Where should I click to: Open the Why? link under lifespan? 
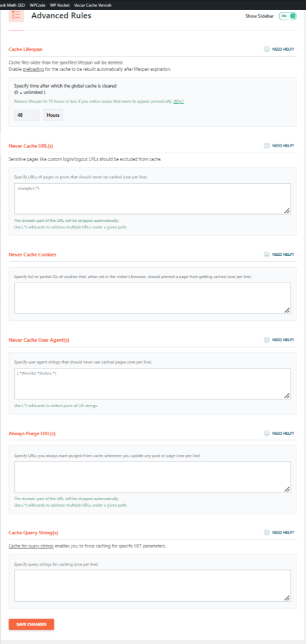[x=179, y=101]
